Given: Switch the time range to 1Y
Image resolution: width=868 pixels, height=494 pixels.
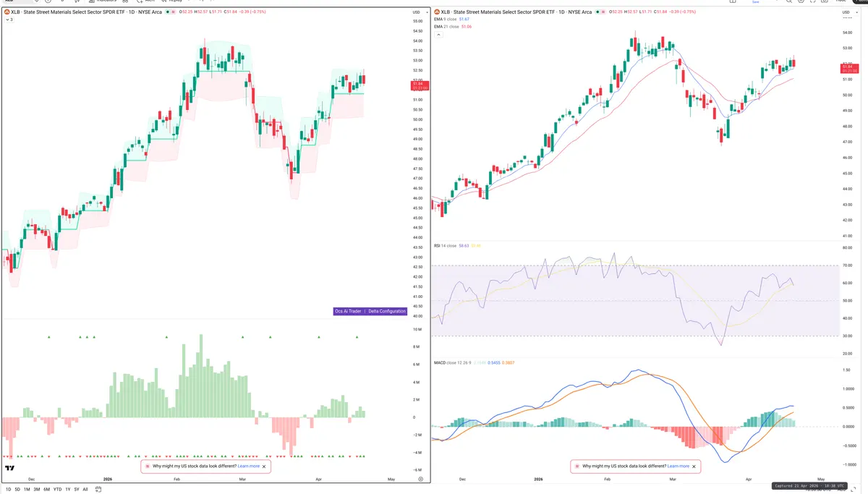Looking at the screenshot, I should [68, 489].
